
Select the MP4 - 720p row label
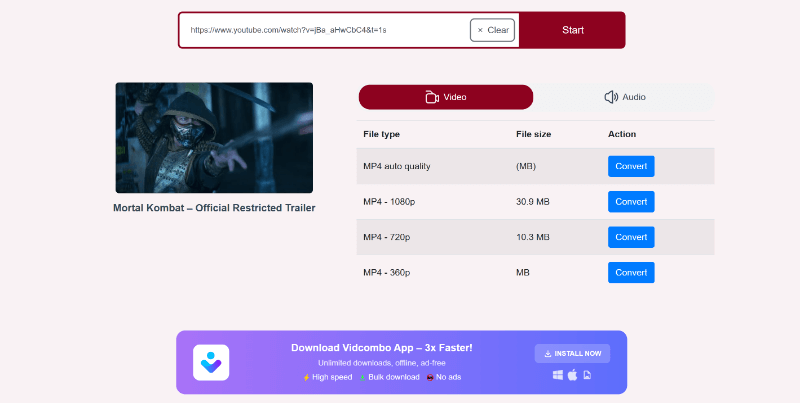[x=387, y=237]
